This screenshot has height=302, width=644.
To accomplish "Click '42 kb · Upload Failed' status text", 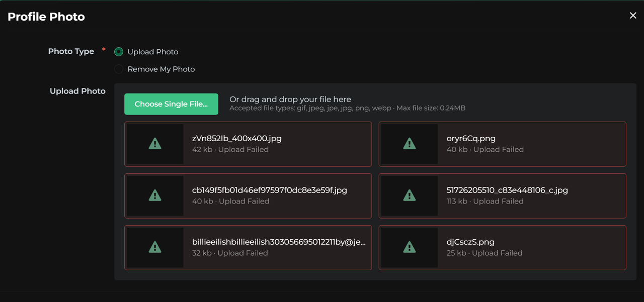I will tap(230, 149).
